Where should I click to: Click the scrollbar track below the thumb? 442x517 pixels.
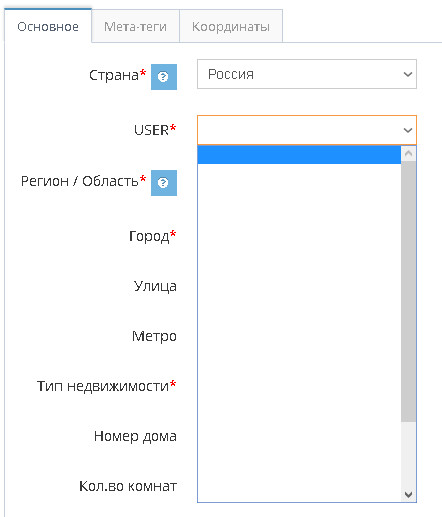click(x=408, y=454)
